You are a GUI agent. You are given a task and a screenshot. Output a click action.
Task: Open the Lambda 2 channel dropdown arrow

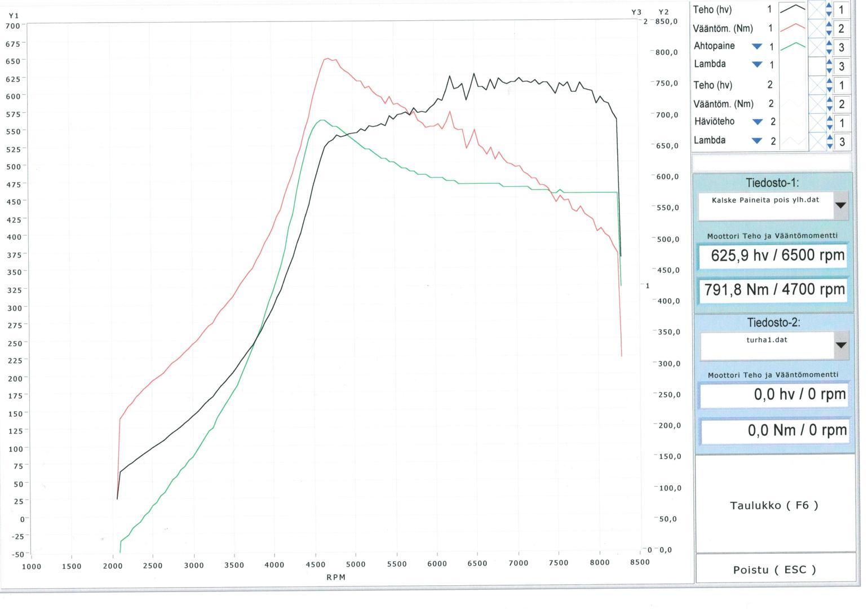[757, 141]
